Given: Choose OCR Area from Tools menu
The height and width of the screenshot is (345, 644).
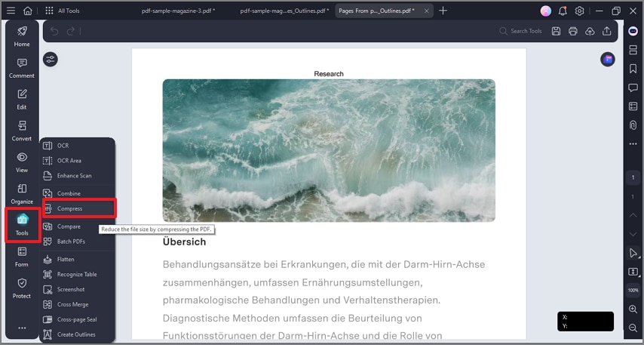Looking at the screenshot, I should [x=77, y=161].
